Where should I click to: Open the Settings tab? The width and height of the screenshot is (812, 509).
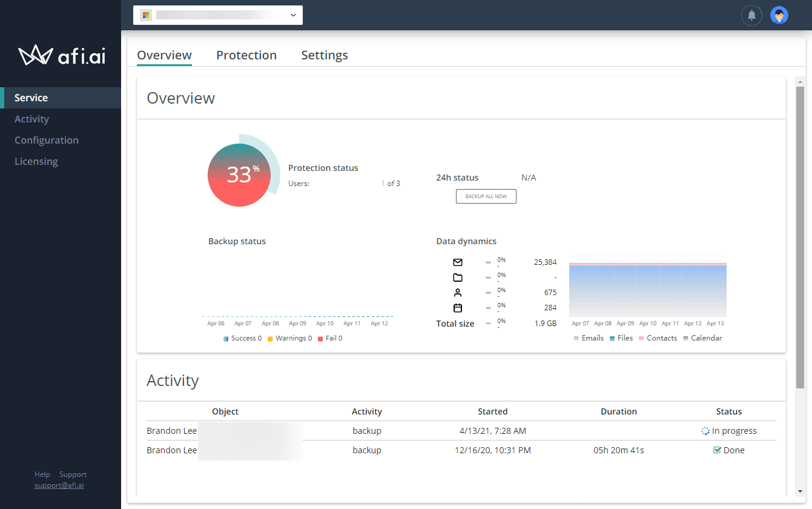pos(325,55)
